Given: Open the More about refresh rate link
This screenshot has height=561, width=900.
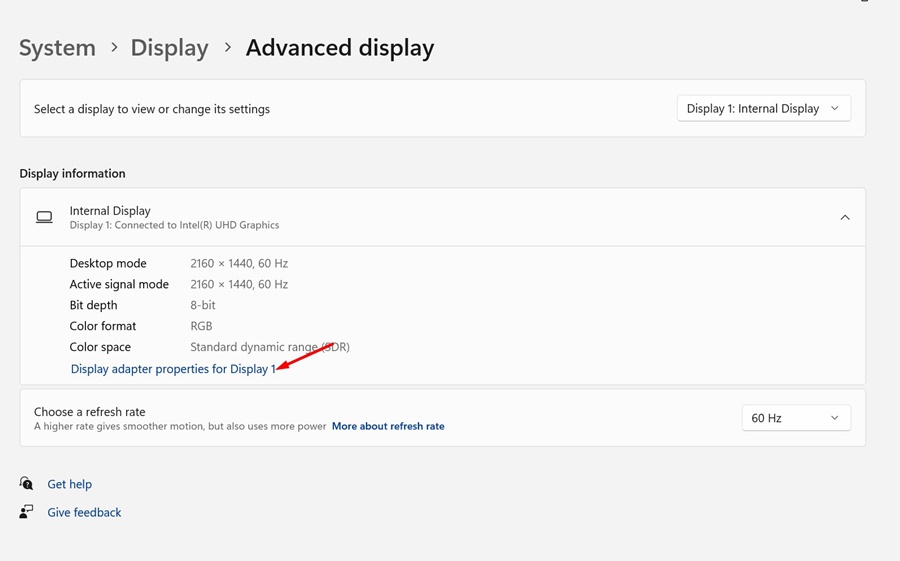Looking at the screenshot, I should [388, 426].
